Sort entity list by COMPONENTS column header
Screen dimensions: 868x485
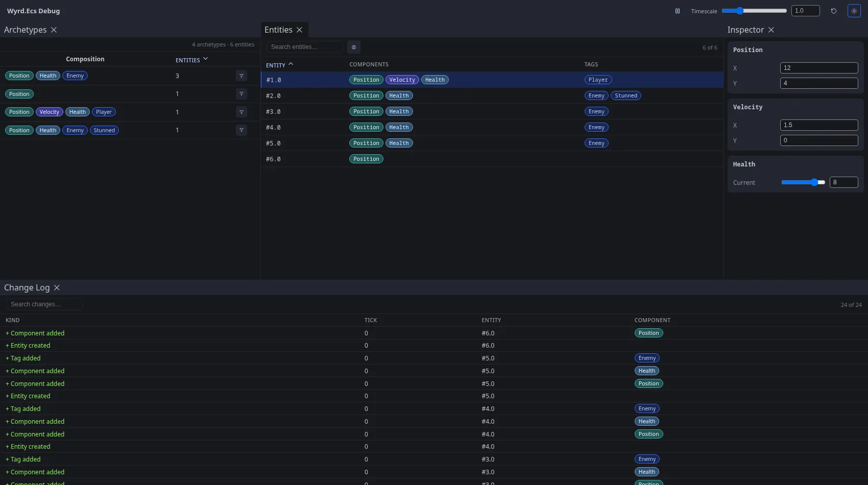click(x=369, y=64)
